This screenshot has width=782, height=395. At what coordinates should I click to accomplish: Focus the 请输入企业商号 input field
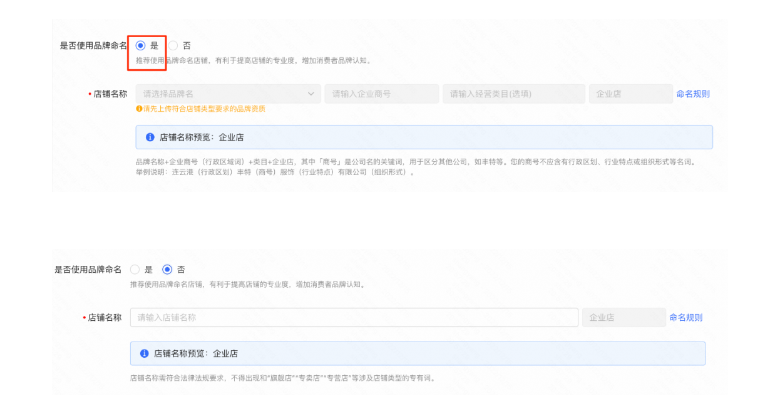pos(382,94)
